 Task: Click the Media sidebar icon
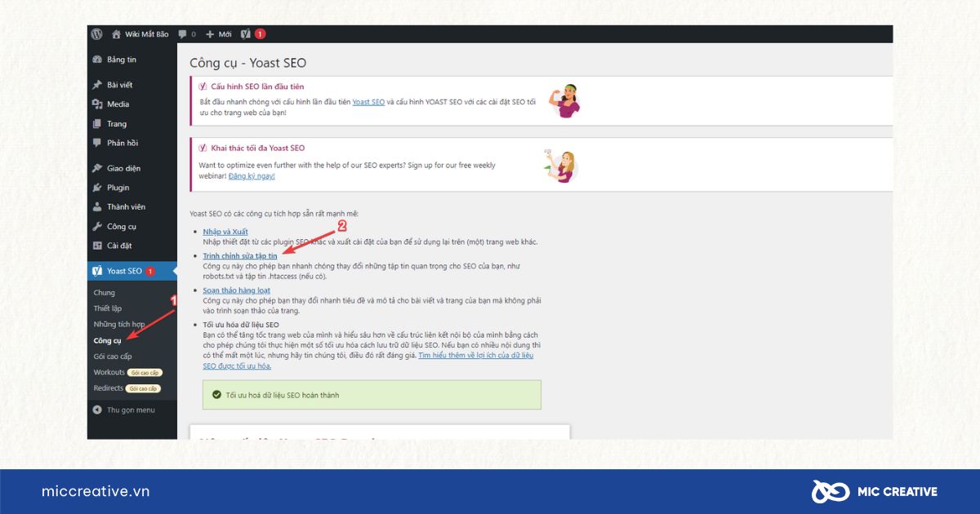(97, 104)
